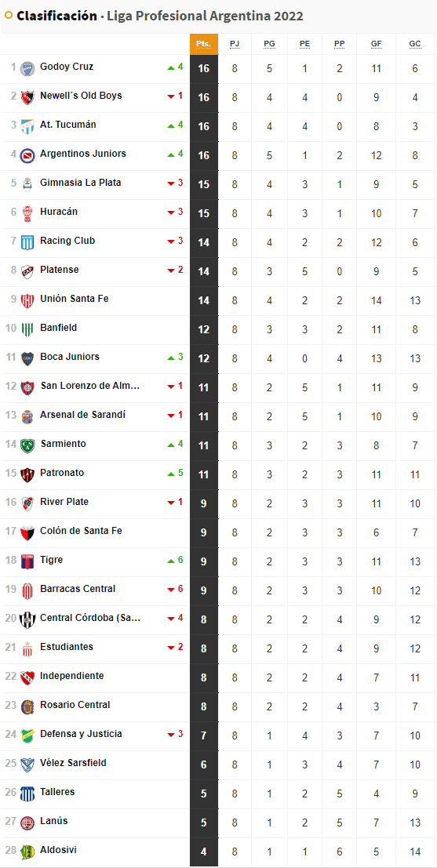Image resolution: width=437 pixels, height=868 pixels.
Task: Click the Vélez Sarsfield crest icon
Action: [x=27, y=765]
